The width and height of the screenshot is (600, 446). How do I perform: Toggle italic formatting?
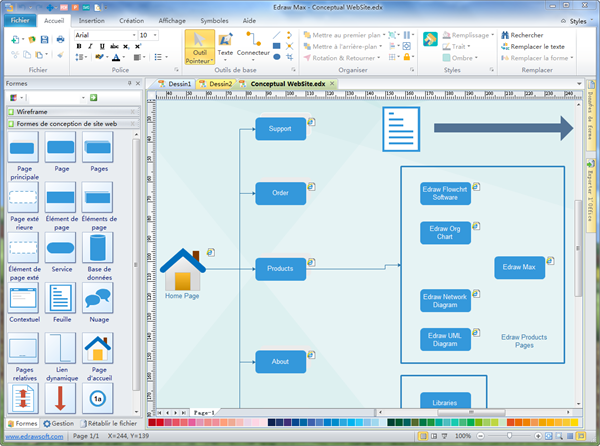[x=90, y=46]
